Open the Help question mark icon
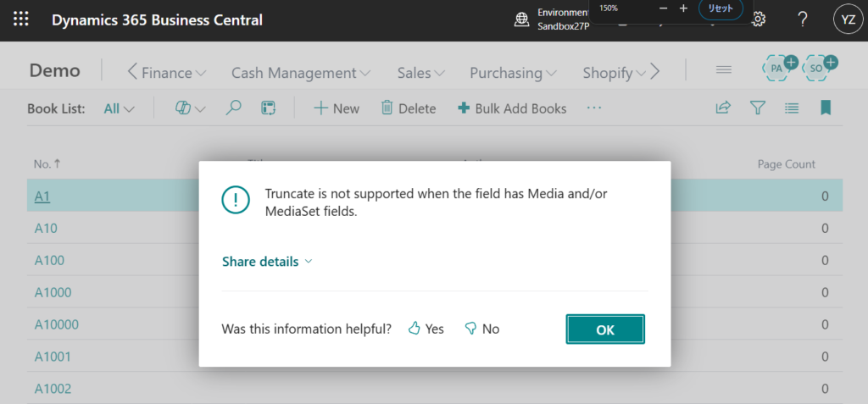The image size is (868, 404). [x=802, y=19]
